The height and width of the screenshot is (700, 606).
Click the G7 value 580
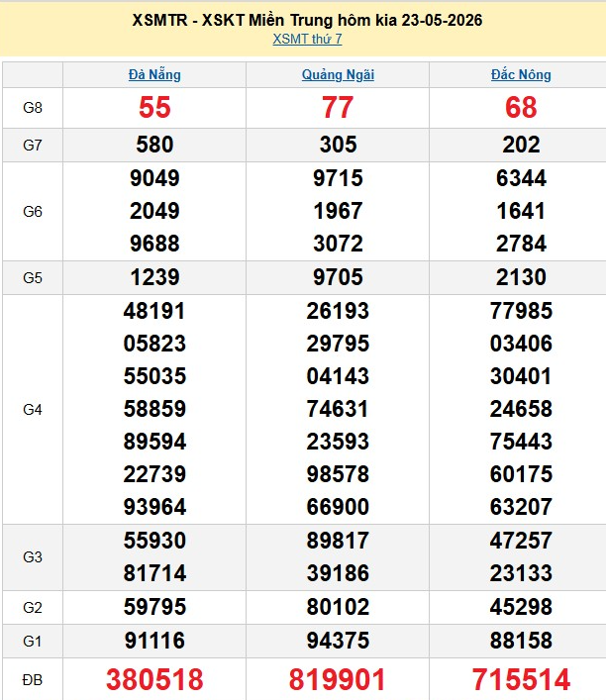point(154,145)
